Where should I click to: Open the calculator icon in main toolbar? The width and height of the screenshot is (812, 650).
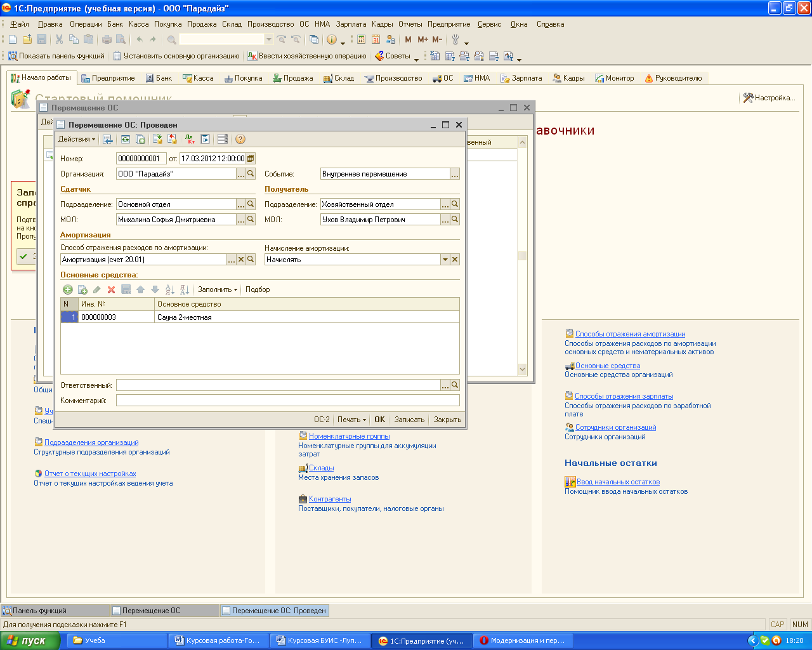click(361, 39)
